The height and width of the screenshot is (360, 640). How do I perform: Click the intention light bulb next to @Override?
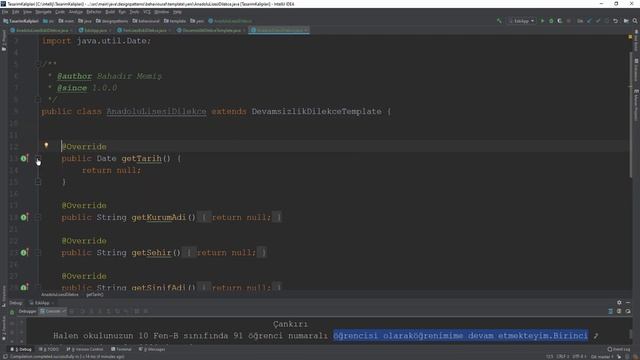(46, 145)
